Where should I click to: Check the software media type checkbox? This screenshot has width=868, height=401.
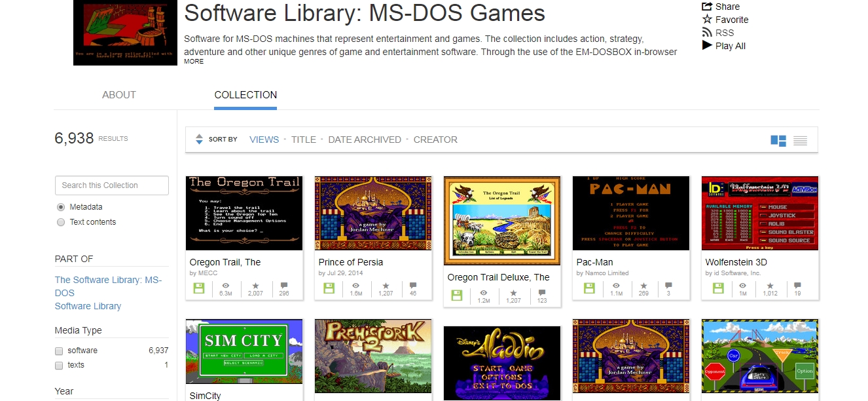60,351
